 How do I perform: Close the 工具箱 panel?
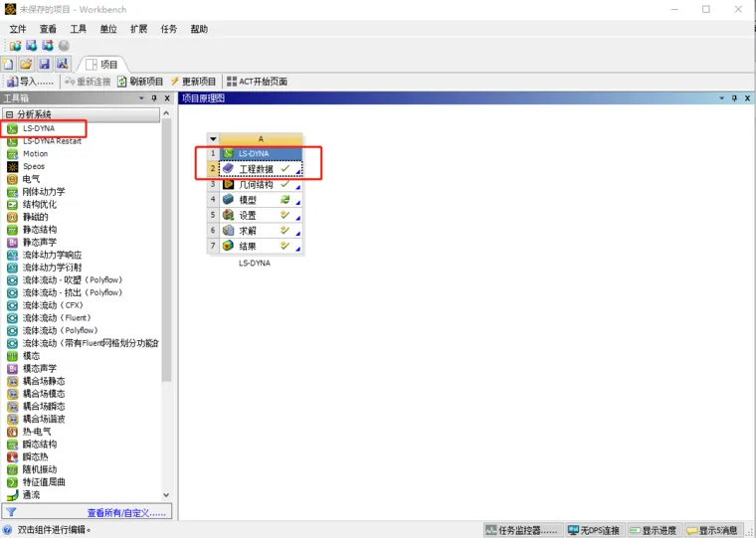[167, 98]
